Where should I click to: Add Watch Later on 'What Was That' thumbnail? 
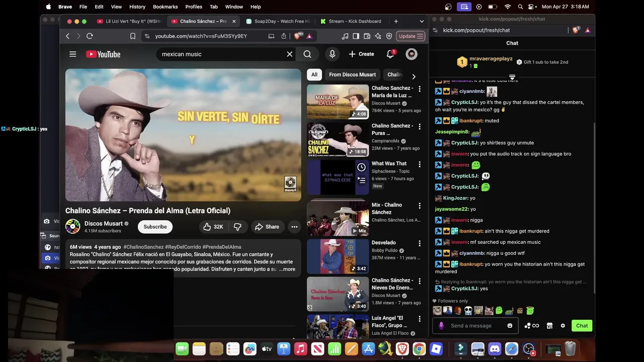[x=361, y=167]
